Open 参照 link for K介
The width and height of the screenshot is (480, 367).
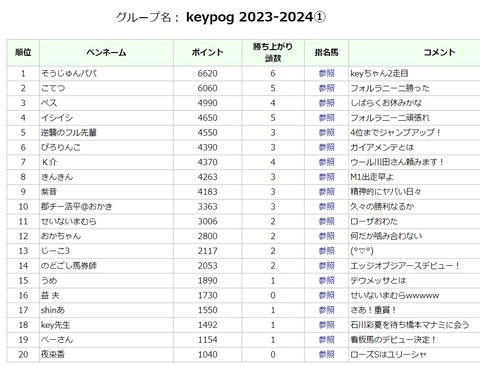(326, 162)
